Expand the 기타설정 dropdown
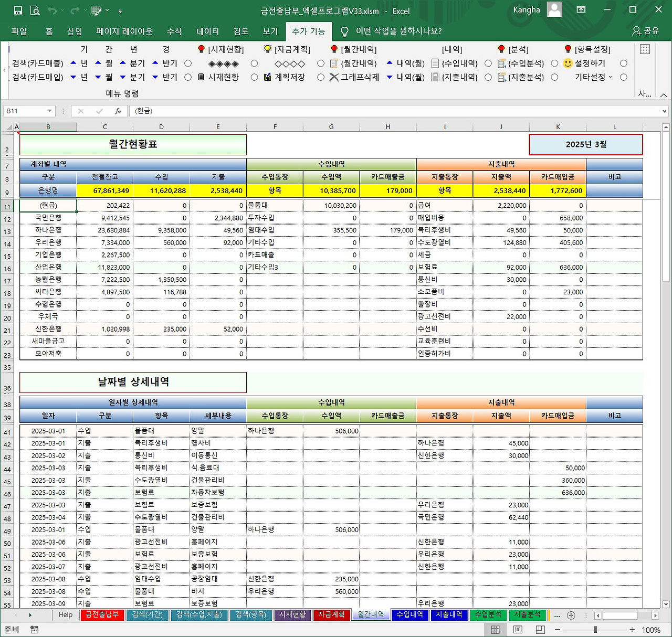672x637 pixels. [611, 77]
